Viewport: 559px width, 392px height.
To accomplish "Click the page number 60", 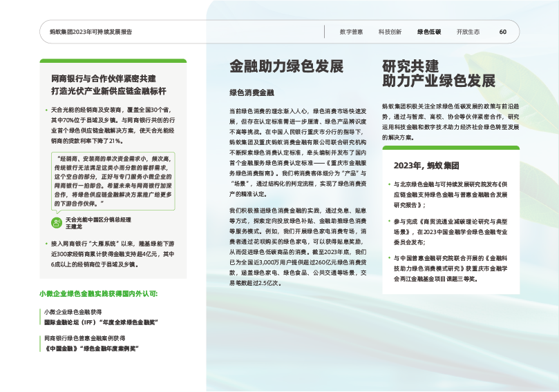I will pyautogui.click(x=503, y=32).
